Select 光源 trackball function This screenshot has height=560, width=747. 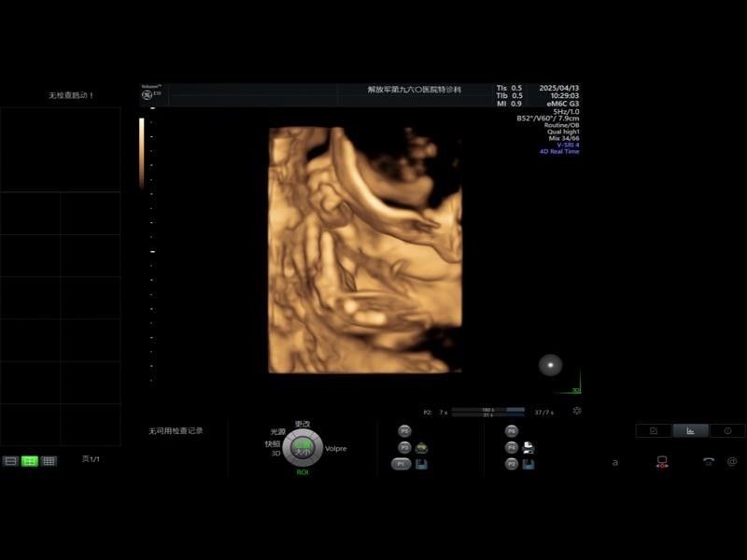point(277,432)
